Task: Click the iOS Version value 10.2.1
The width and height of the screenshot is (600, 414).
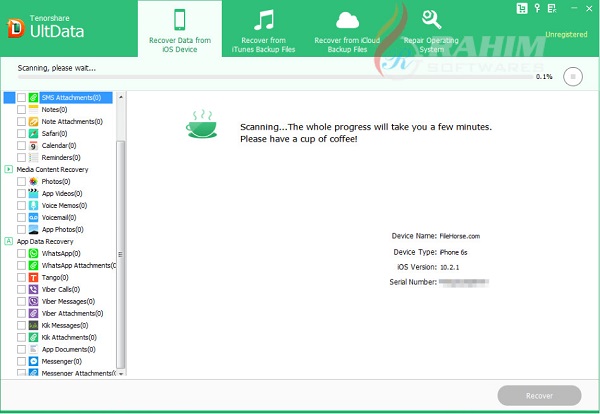Action: pos(449,267)
